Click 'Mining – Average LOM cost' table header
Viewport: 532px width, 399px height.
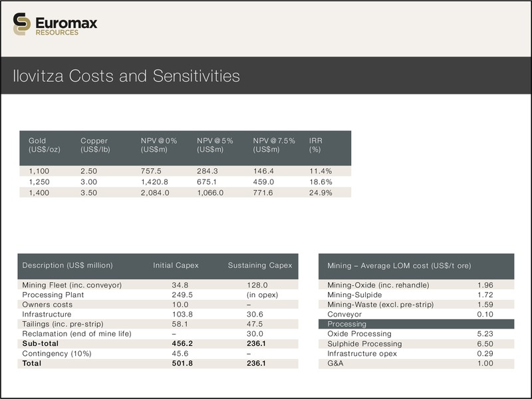[x=399, y=265]
